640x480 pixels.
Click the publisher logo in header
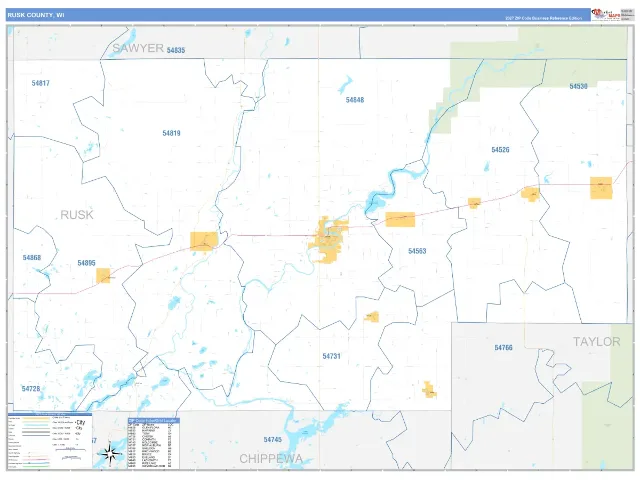click(606, 14)
